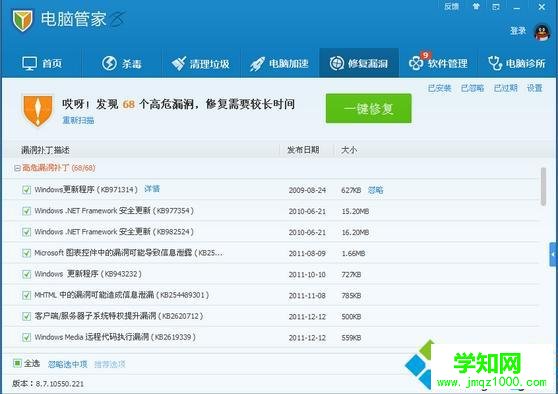The width and height of the screenshot is (558, 394).
Task: Uncheck .NET Framework KB982524 checkbox
Action: 26,232
